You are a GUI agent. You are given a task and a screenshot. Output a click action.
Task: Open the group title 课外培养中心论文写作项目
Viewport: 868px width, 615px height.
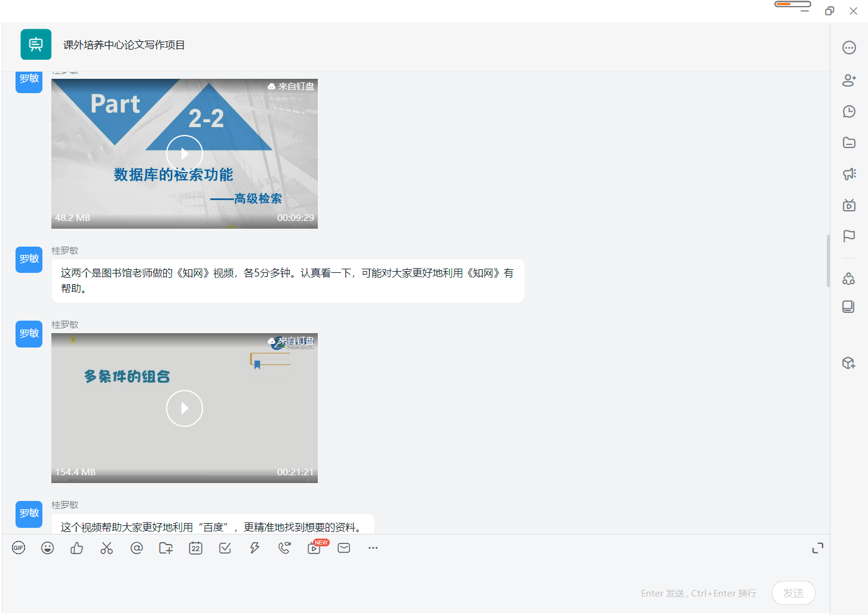pyautogui.click(x=124, y=45)
